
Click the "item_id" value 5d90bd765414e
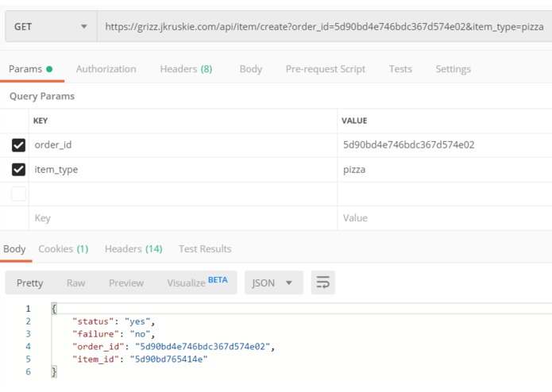[x=168, y=359]
